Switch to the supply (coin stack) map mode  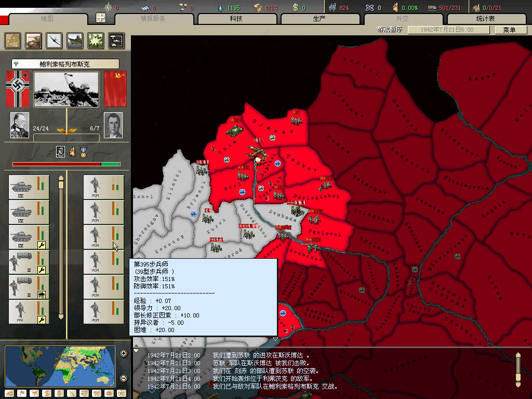[59, 393]
